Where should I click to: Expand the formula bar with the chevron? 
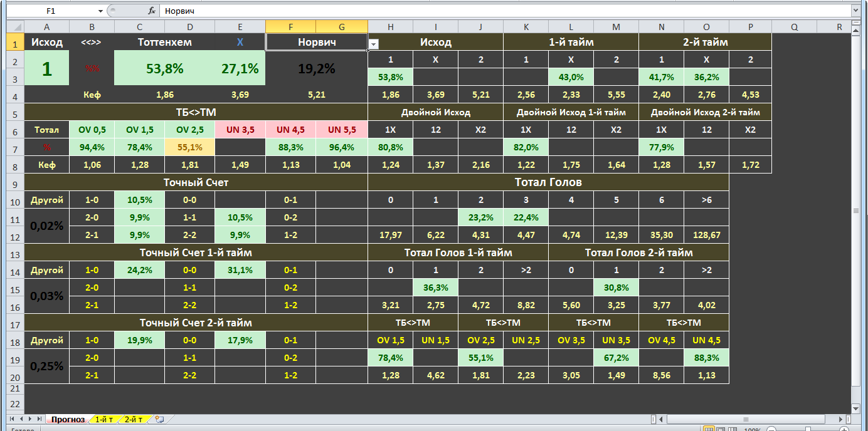[855, 11]
